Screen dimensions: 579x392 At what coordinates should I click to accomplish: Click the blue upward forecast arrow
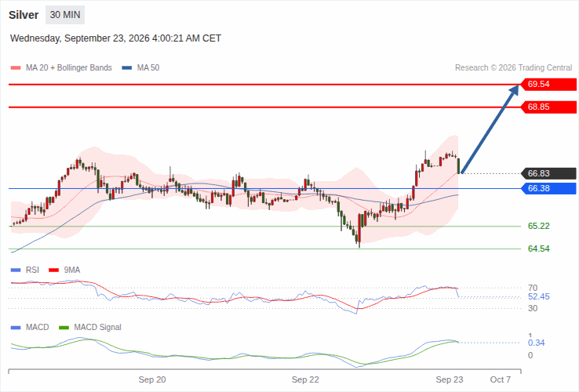490,129
